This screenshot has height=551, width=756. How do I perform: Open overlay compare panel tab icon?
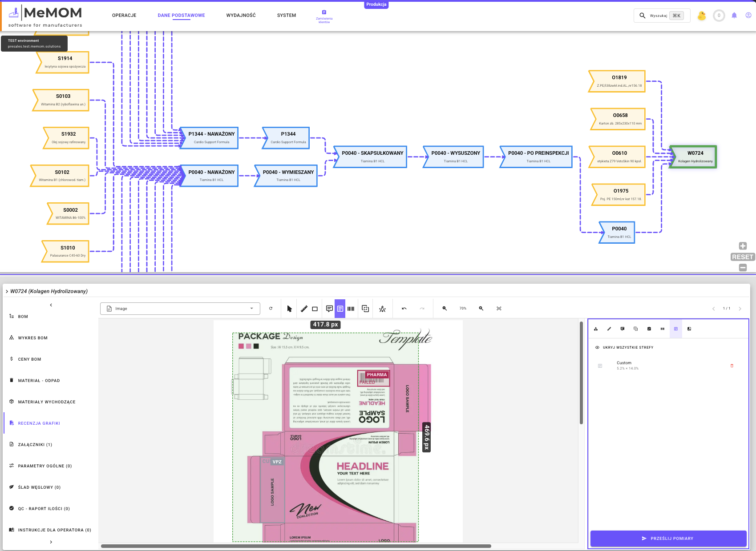click(636, 329)
